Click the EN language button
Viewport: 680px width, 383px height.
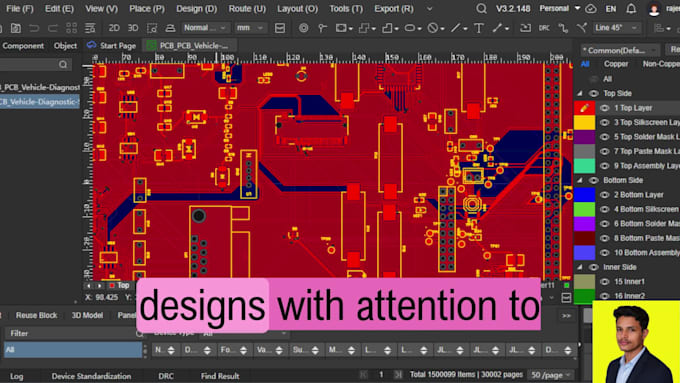pyautogui.click(x=611, y=9)
